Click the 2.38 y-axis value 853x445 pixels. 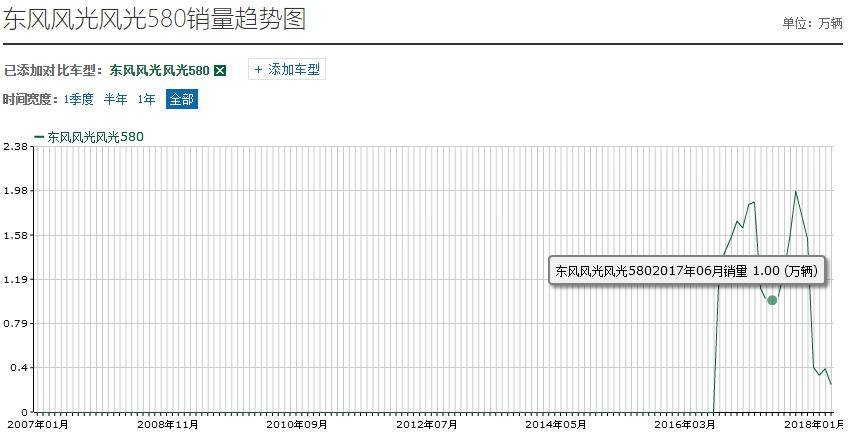[x=15, y=146]
